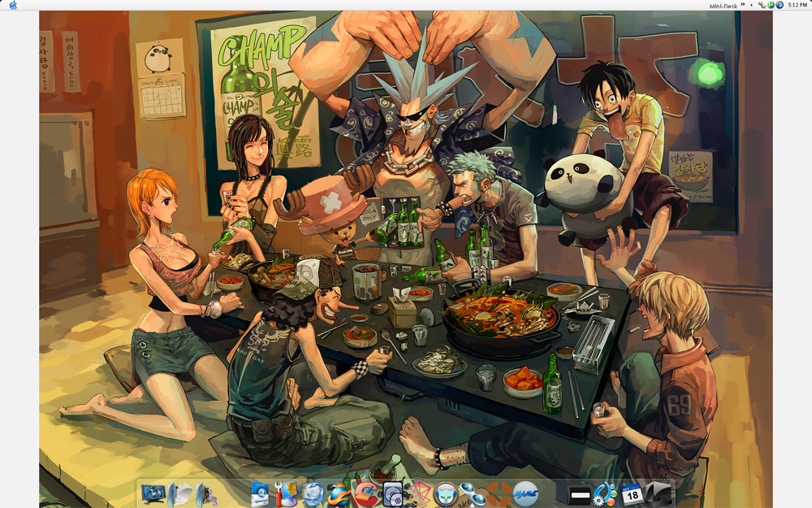The width and height of the screenshot is (812, 508).
Task: Expand the Mini-Desk double-chevron overflow
Action: 742,5
